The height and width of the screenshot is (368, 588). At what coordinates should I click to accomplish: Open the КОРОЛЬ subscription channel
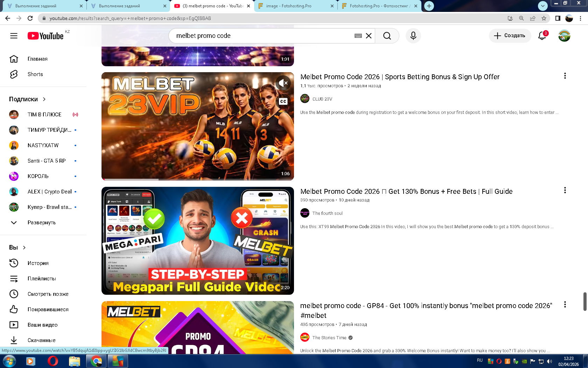coord(43,176)
